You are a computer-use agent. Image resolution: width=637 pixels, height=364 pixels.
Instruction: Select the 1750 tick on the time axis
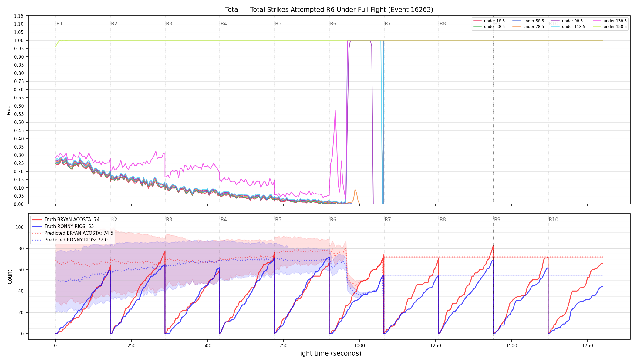coord(588,345)
